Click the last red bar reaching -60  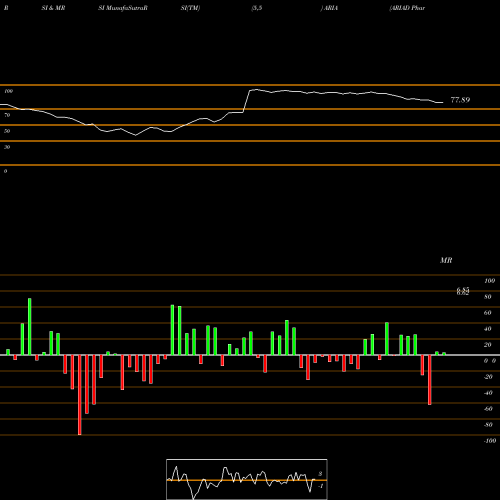pyautogui.click(x=430, y=380)
